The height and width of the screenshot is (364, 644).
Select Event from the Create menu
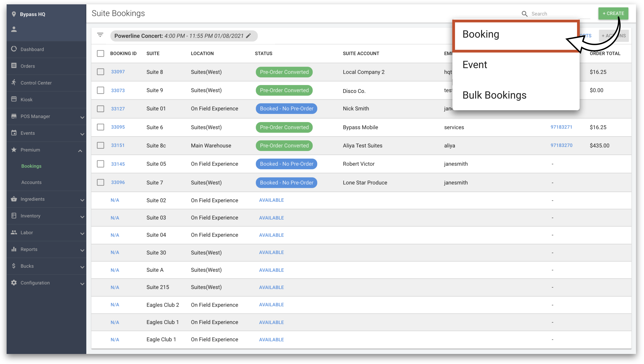[516, 65]
